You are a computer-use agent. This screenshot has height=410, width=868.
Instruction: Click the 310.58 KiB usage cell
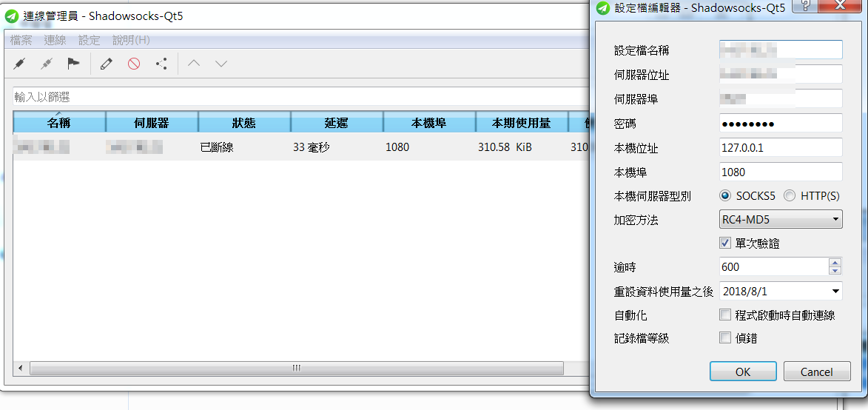pyautogui.click(x=522, y=148)
